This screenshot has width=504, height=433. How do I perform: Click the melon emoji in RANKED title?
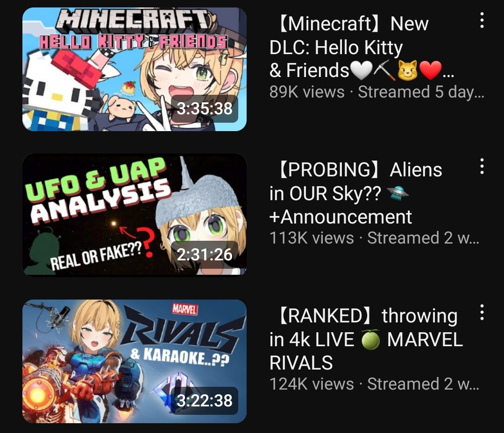coord(370,340)
